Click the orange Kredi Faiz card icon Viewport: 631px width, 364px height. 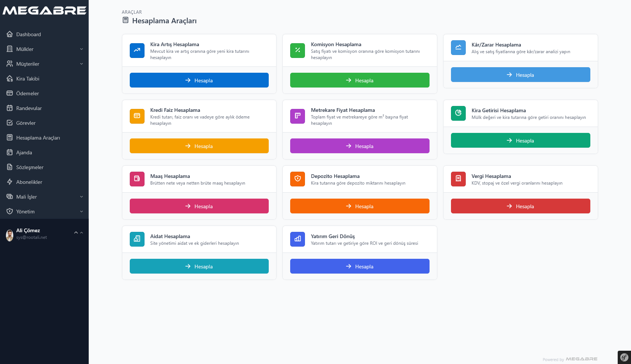(x=137, y=116)
